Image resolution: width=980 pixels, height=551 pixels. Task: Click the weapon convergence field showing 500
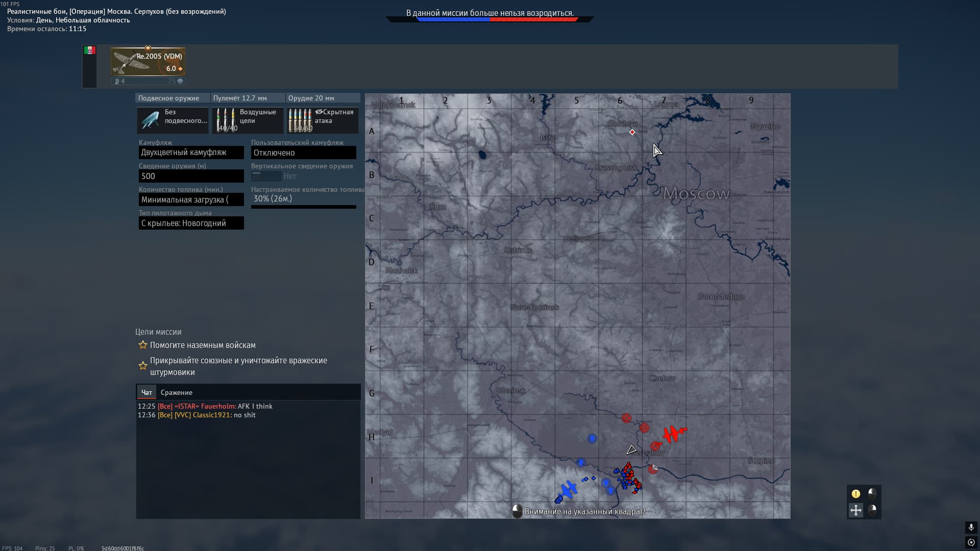(x=191, y=176)
